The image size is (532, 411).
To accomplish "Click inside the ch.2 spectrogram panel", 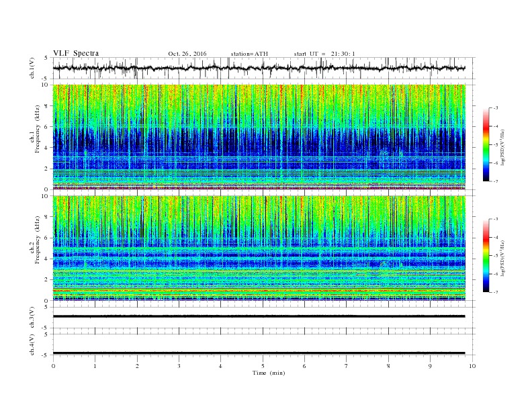I will point(259,248).
